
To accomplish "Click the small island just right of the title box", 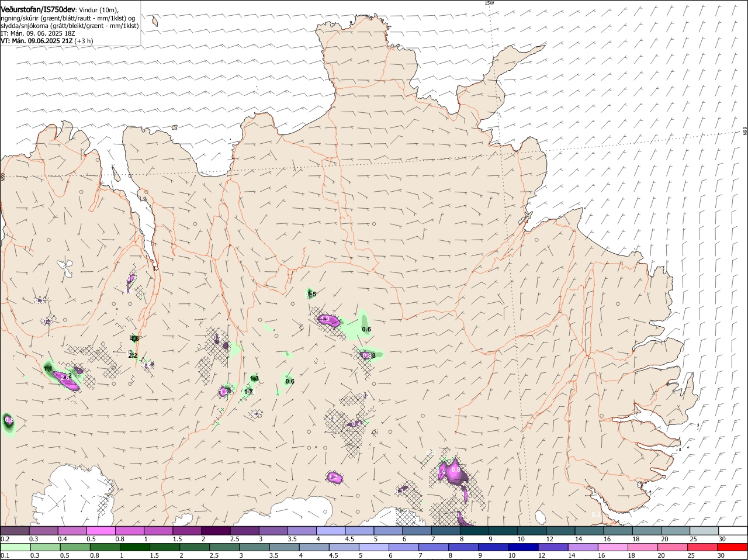I will pos(155,21).
